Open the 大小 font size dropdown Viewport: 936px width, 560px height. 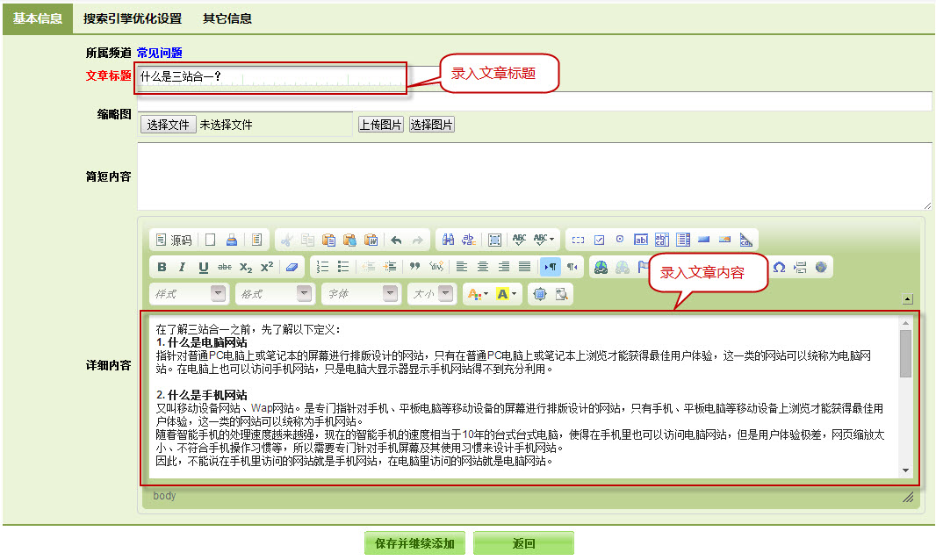pos(432,294)
